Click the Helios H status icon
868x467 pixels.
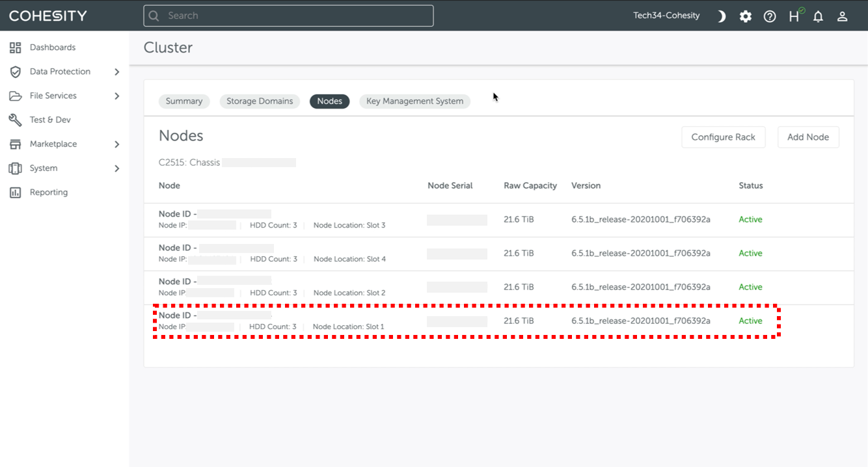(x=794, y=16)
